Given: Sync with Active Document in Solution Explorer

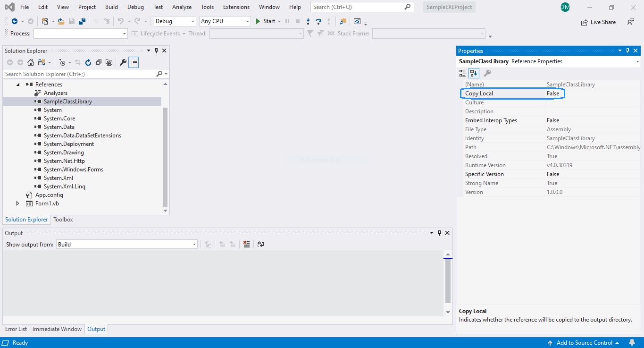Looking at the screenshot, I should pyautogui.click(x=77, y=62).
